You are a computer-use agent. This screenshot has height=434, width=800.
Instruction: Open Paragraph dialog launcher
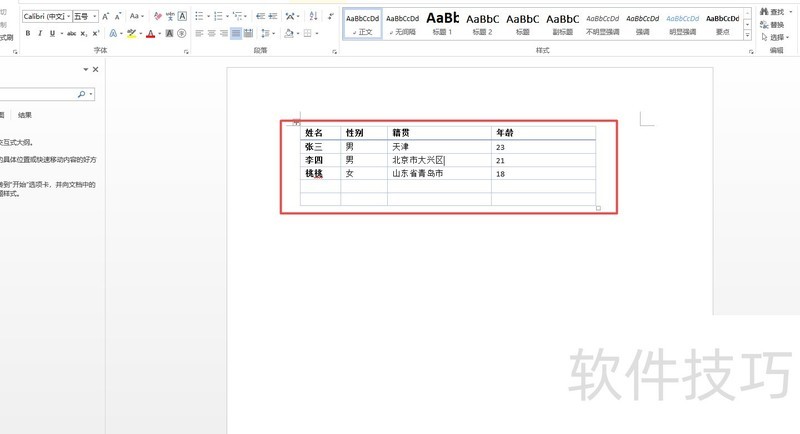coord(335,52)
